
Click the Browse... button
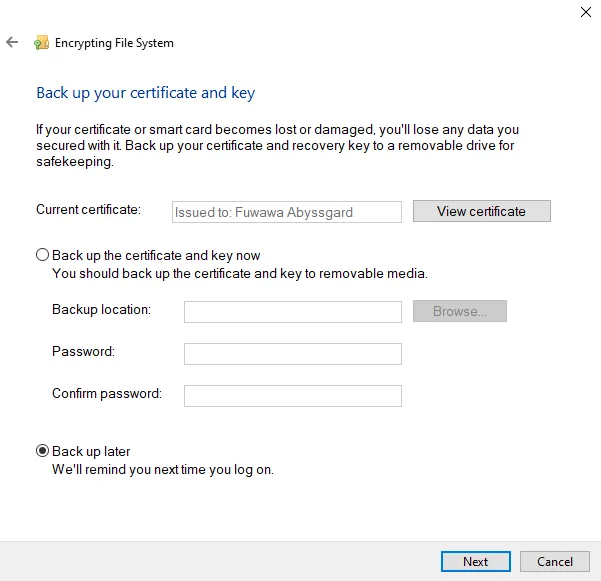tap(460, 311)
